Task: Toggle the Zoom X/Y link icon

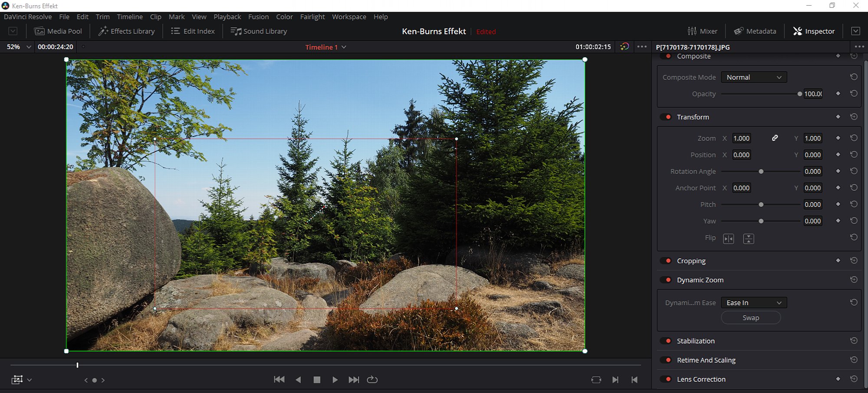Action: tap(775, 138)
